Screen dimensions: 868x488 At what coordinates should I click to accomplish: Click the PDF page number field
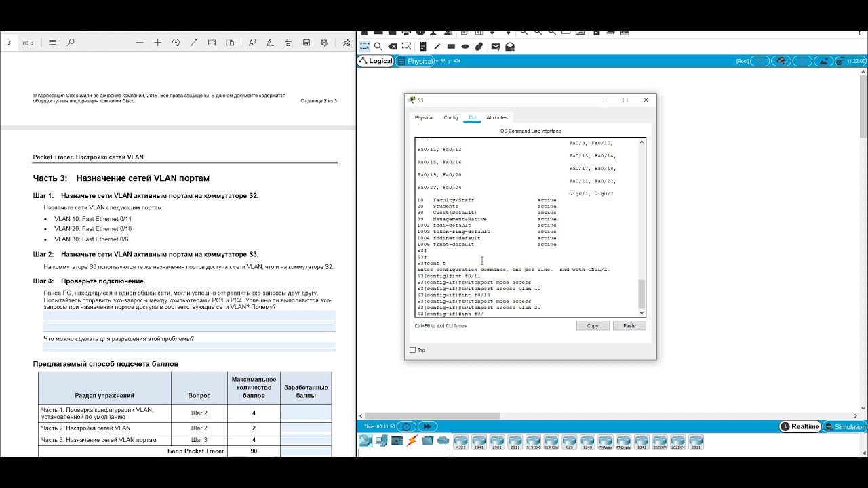click(9, 43)
